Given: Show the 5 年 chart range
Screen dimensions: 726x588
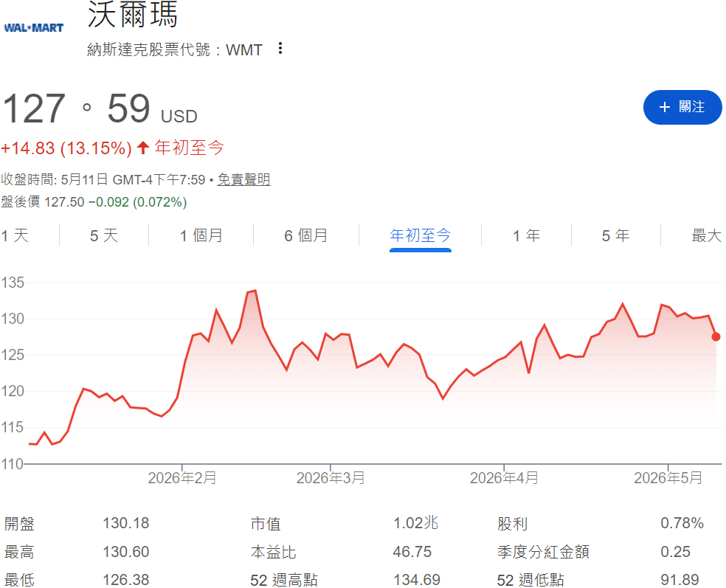Looking at the screenshot, I should tap(616, 235).
